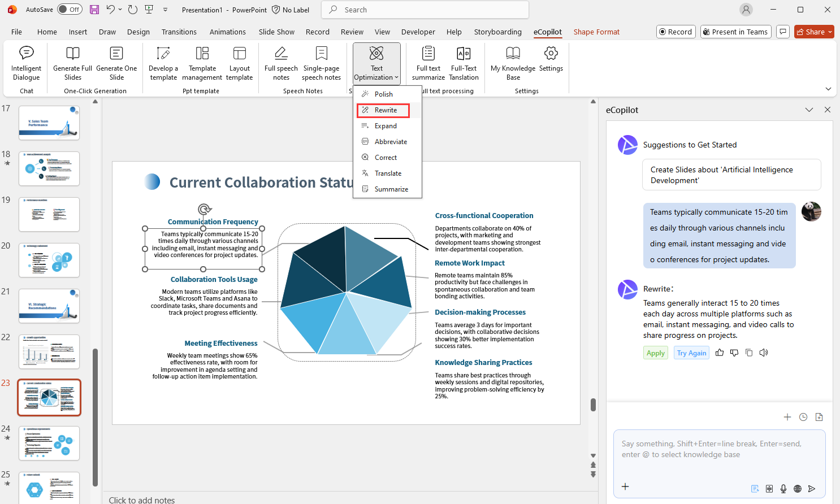840x504 pixels.
Task: Toggle AutoSave switch
Action: pos(70,10)
